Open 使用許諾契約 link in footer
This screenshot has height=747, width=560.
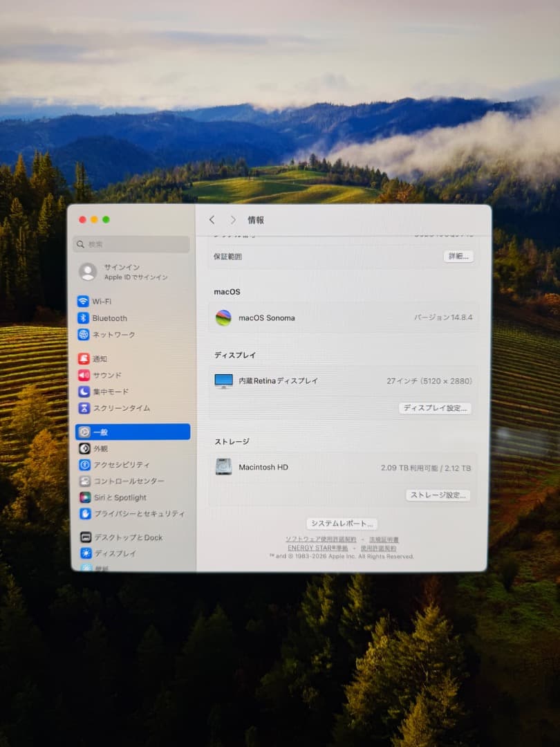point(379,548)
